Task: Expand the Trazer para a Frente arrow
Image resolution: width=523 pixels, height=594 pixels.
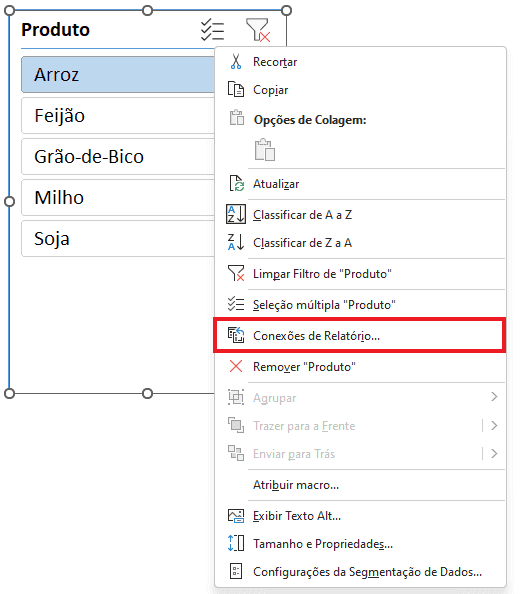Action: click(x=494, y=425)
